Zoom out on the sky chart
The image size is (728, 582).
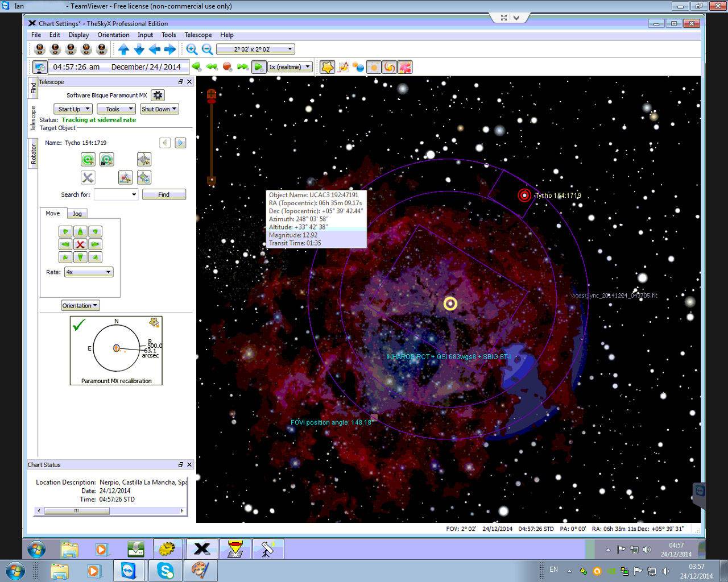[x=207, y=49]
